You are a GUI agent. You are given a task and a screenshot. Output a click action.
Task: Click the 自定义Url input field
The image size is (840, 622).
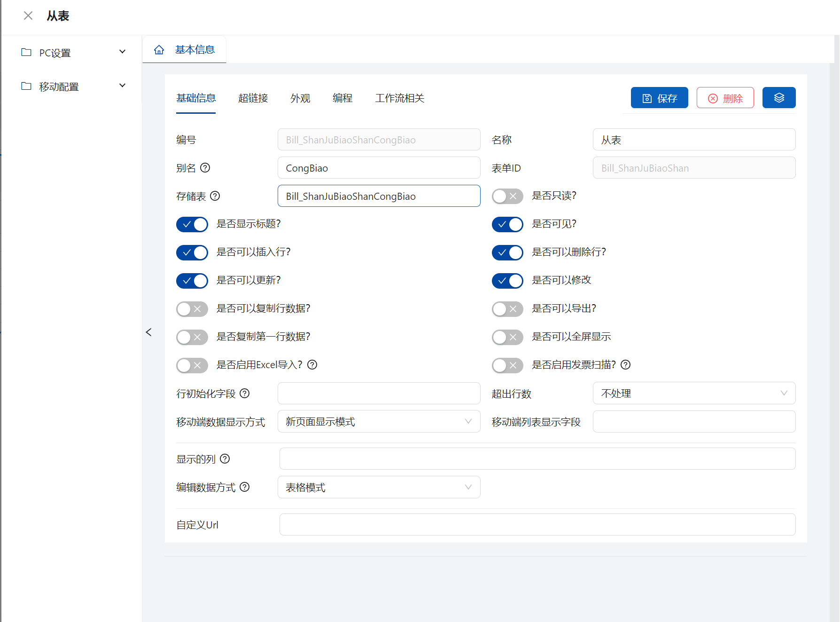pyautogui.click(x=537, y=524)
